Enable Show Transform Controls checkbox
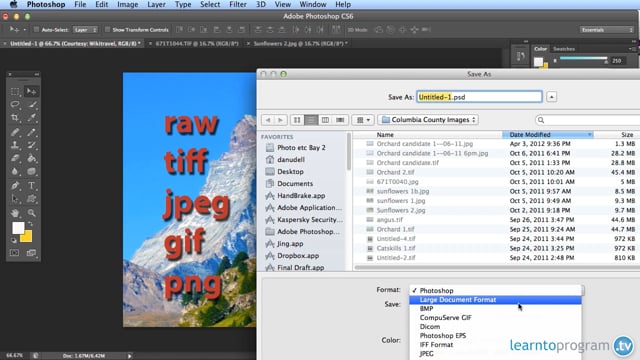 click(107, 29)
